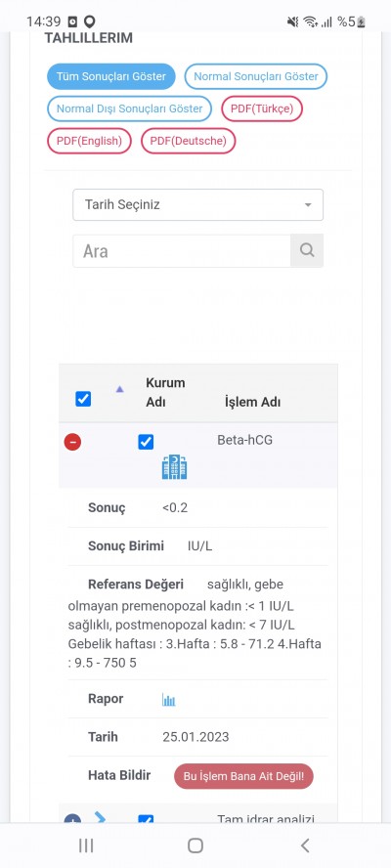Toggle the Tam idrar analizi row checkbox
Screen dimensions: 391x868
coord(146,819)
